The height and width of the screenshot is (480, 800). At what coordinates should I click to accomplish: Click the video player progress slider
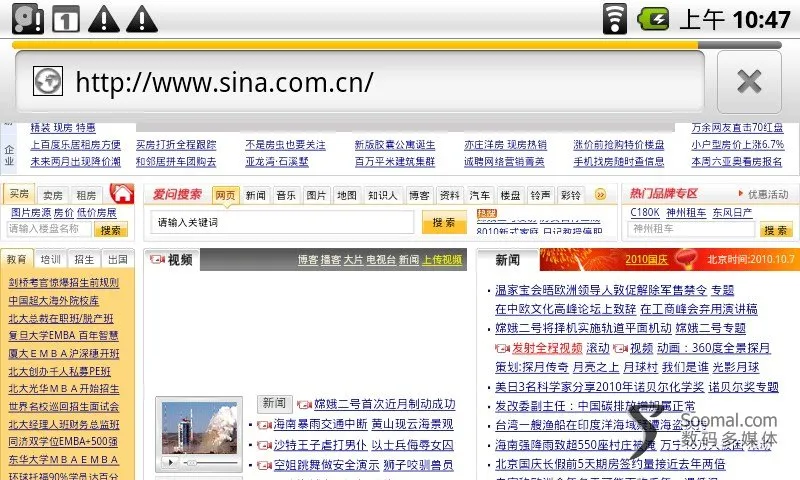(210, 463)
